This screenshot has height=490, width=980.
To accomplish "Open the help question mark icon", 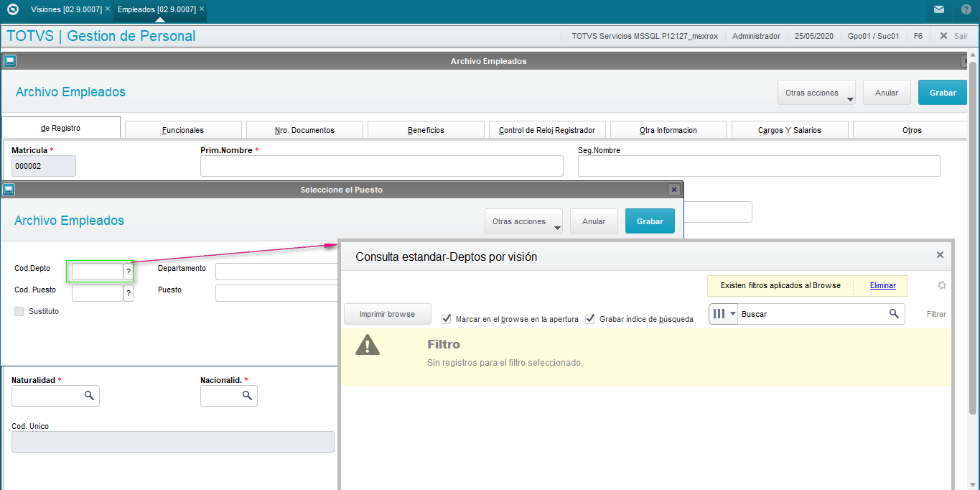I will (x=966, y=9).
